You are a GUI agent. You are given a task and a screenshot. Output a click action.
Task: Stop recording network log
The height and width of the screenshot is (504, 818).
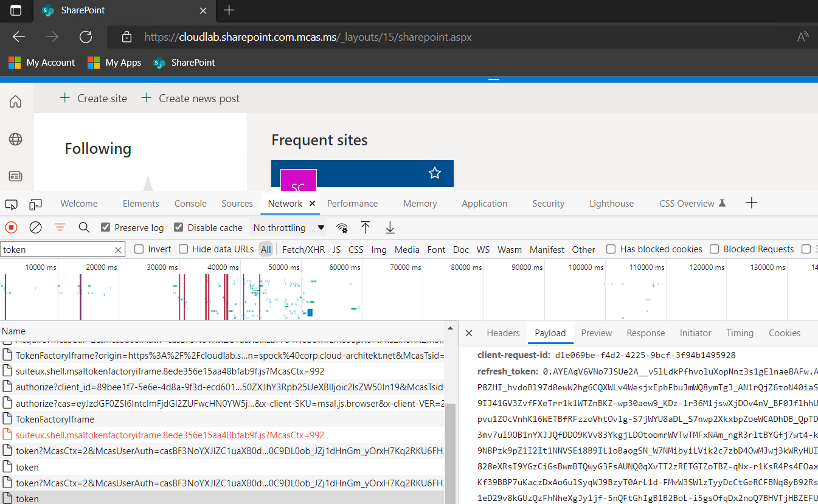(11, 227)
